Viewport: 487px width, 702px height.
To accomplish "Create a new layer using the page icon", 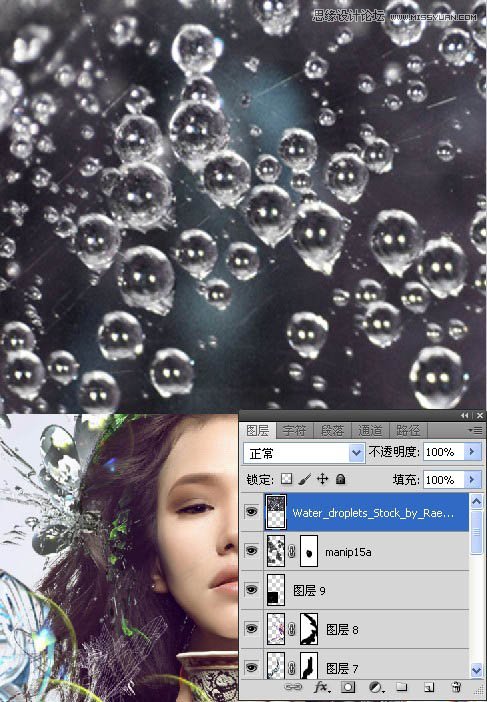I will (429, 687).
